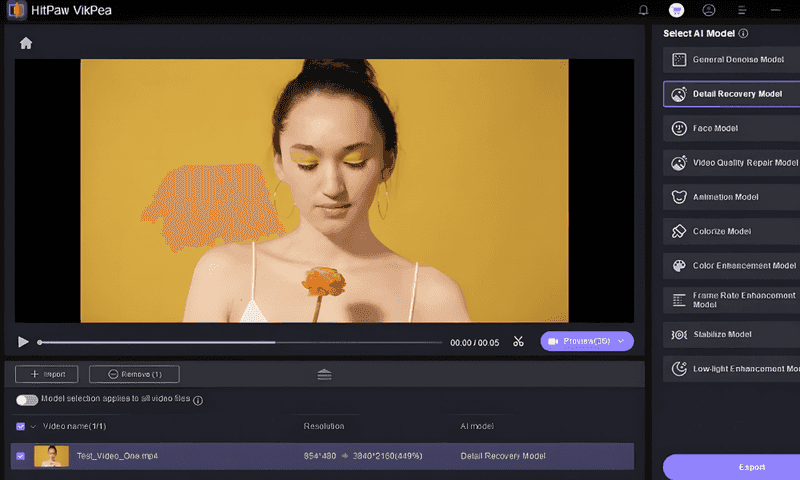
Task: Expand the Video name list chevron
Action: (x=33, y=426)
